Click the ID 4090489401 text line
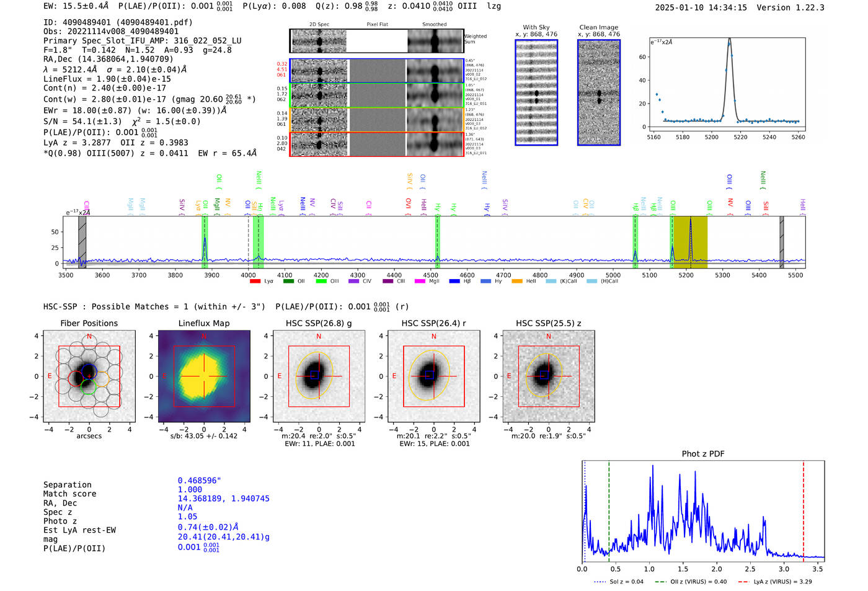Viewport: 868px width, 591px height. point(118,22)
